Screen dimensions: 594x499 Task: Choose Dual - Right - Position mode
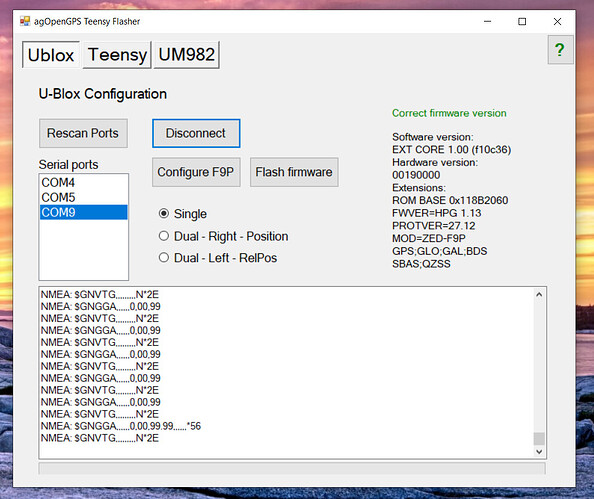(223, 236)
